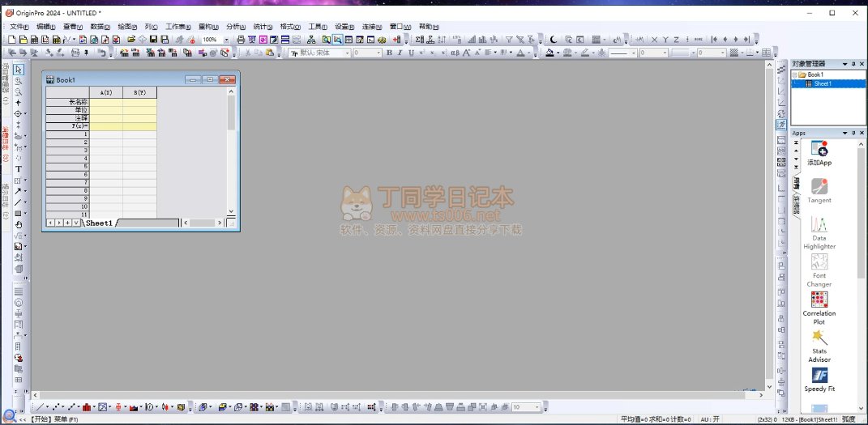Click the Save project icon
Screen dimensions: 868x425
153,40
